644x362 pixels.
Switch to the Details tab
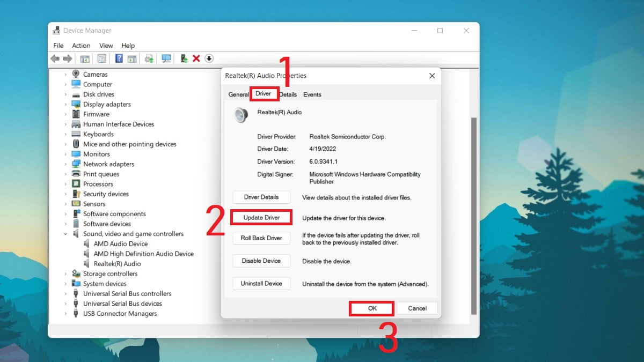point(288,94)
